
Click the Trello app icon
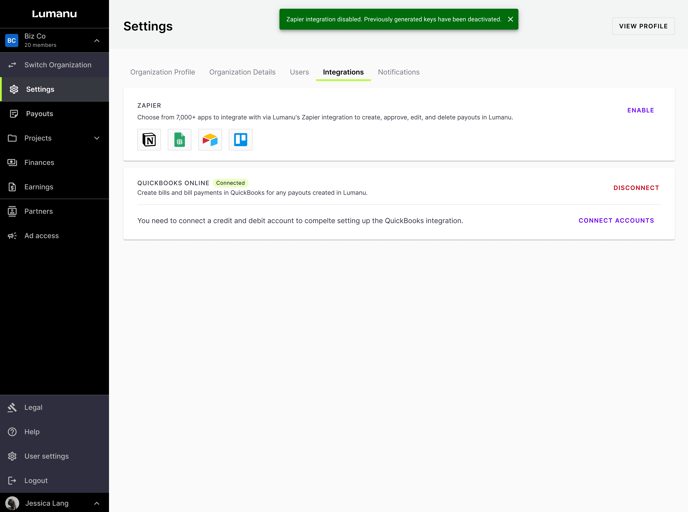tap(241, 140)
